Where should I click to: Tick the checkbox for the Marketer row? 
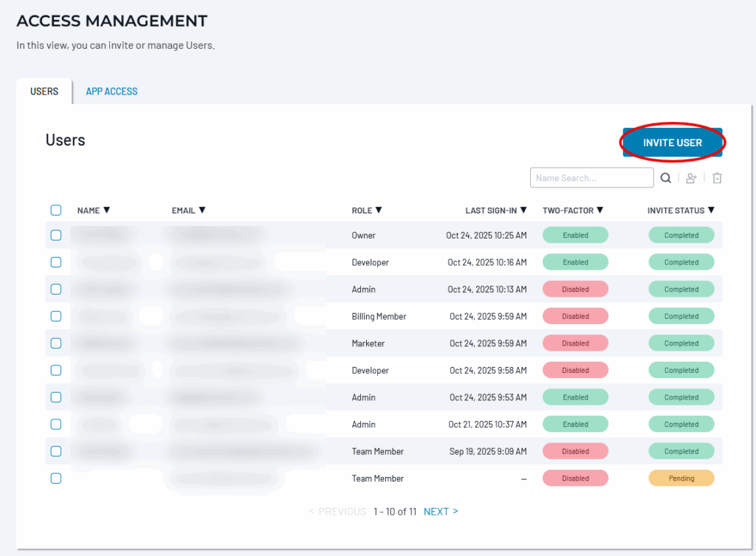click(x=56, y=343)
